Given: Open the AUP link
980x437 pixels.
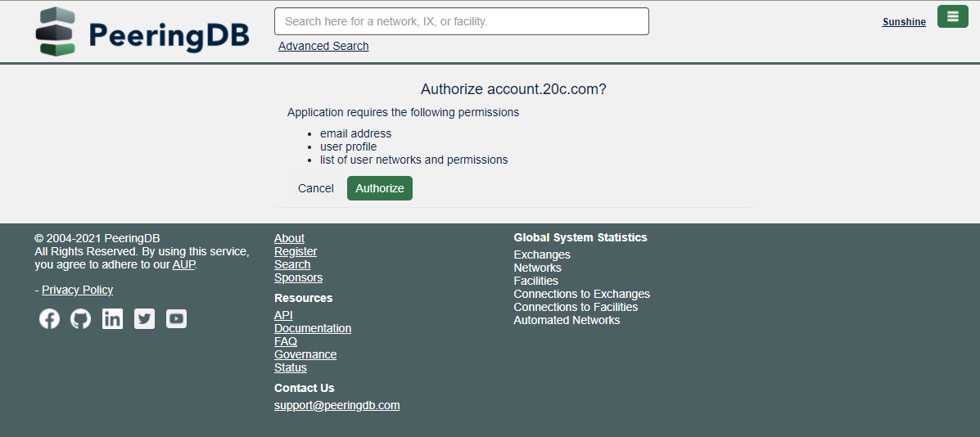Looking at the screenshot, I should pos(183,264).
